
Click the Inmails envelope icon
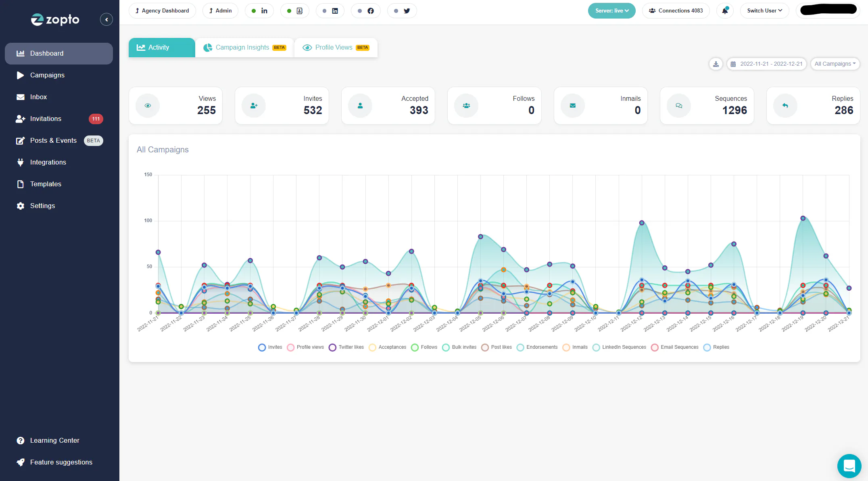(x=573, y=106)
